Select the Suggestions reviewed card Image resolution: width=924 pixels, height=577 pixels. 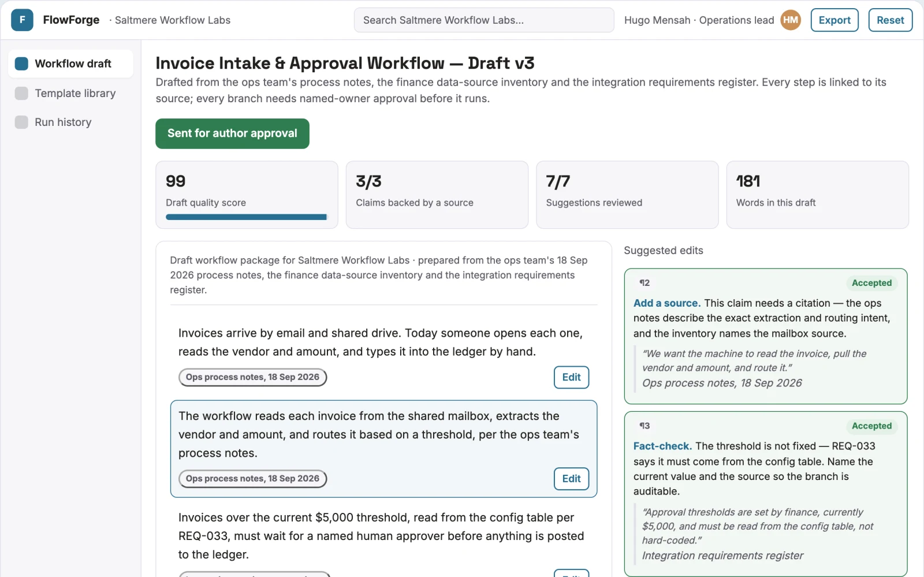coord(627,195)
